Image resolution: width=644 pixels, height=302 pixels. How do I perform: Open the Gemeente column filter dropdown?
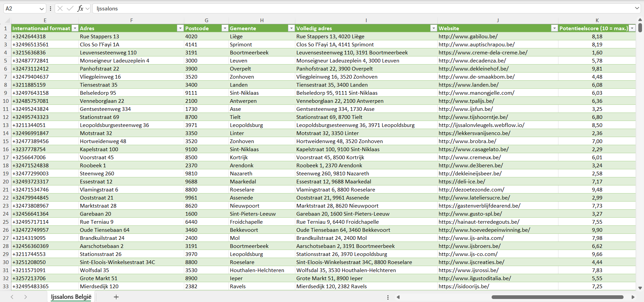[x=291, y=28]
